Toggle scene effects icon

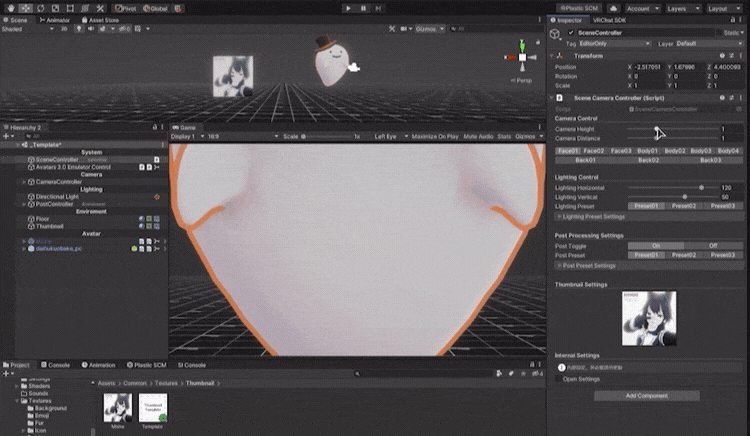tap(102, 29)
